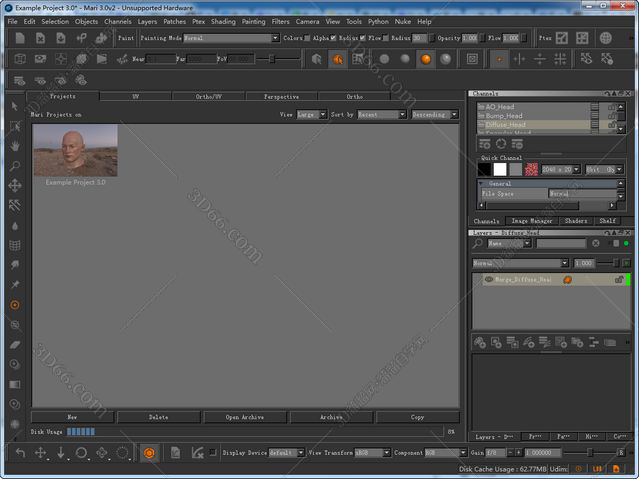Viewport: 639px width, 479px height.
Task: Hide the Merge_Diffuse_Head layer via eye icon
Action: click(x=489, y=280)
